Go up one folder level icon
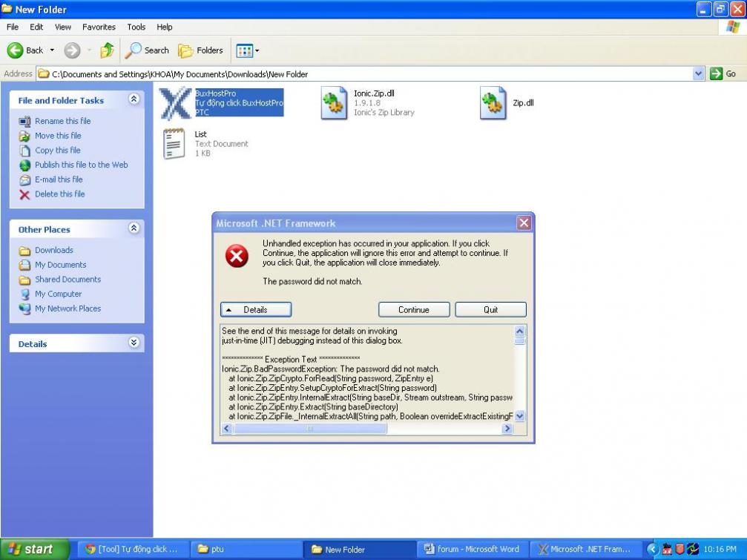This screenshot has width=747, height=560. tap(107, 50)
